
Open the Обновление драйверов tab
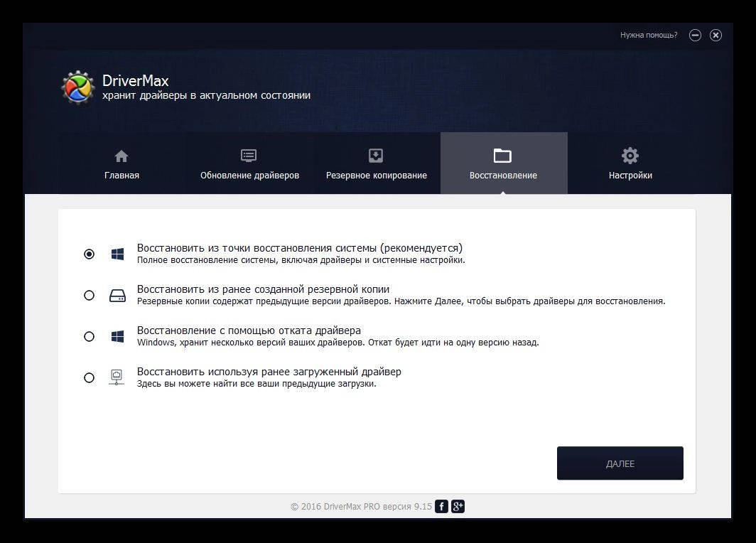pyautogui.click(x=249, y=163)
